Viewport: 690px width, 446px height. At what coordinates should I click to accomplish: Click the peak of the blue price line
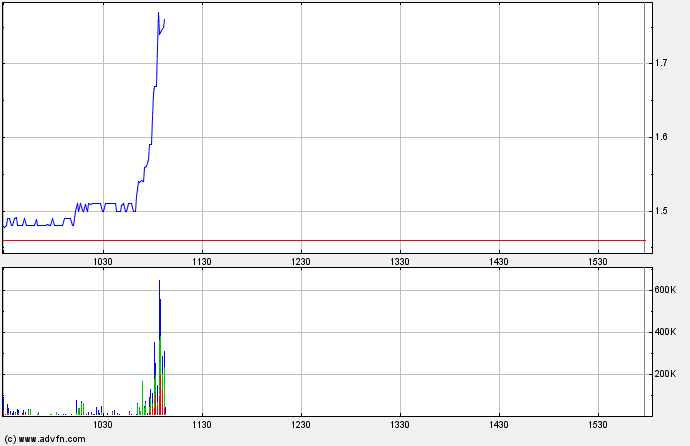(x=158, y=13)
